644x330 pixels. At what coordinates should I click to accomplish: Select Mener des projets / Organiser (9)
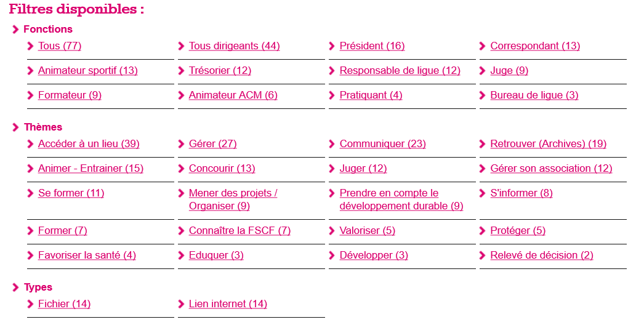(233, 199)
